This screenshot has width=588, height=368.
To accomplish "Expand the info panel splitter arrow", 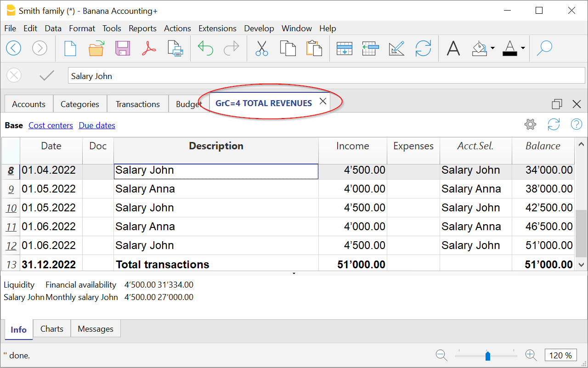I will pyautogui.click(x=294, y=273).
